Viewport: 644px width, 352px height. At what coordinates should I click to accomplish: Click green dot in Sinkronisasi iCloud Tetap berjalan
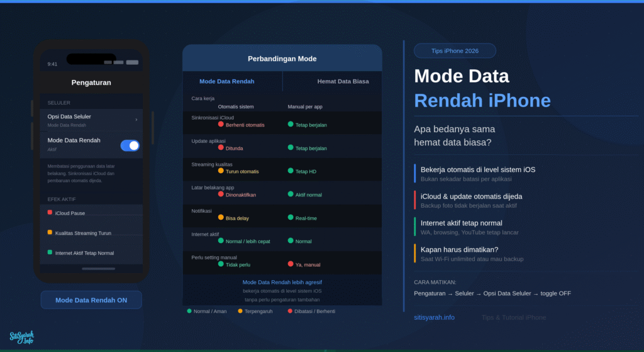tap(291, 124)
